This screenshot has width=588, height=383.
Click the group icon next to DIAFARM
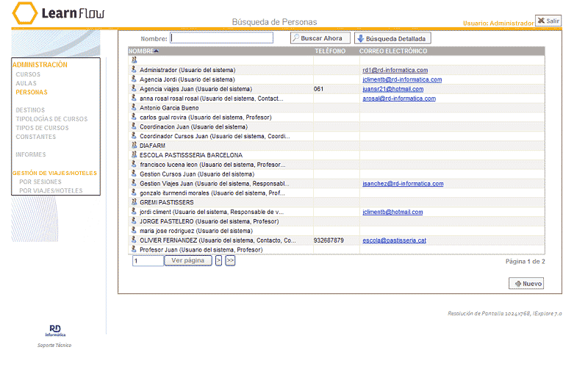[134, 146]
